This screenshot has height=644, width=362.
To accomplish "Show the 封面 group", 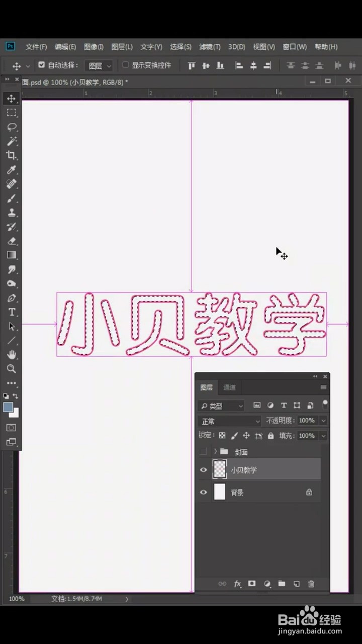I will pos(203,451).
